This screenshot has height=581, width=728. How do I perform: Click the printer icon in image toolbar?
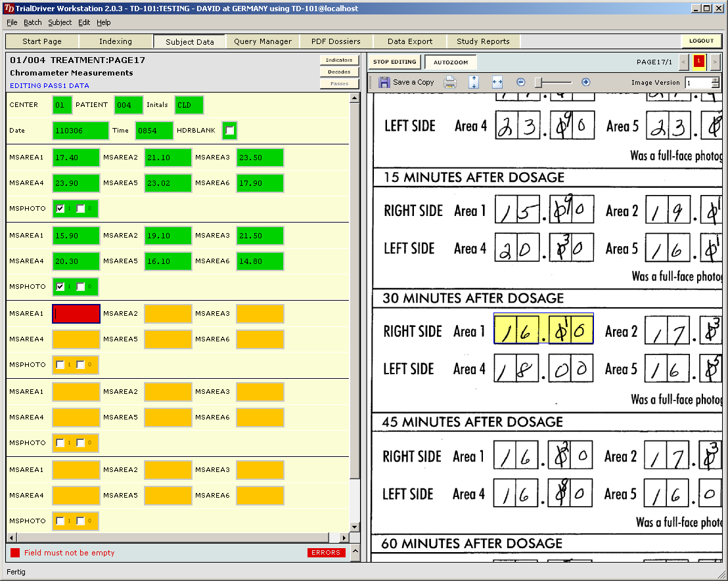click(450, 83)
